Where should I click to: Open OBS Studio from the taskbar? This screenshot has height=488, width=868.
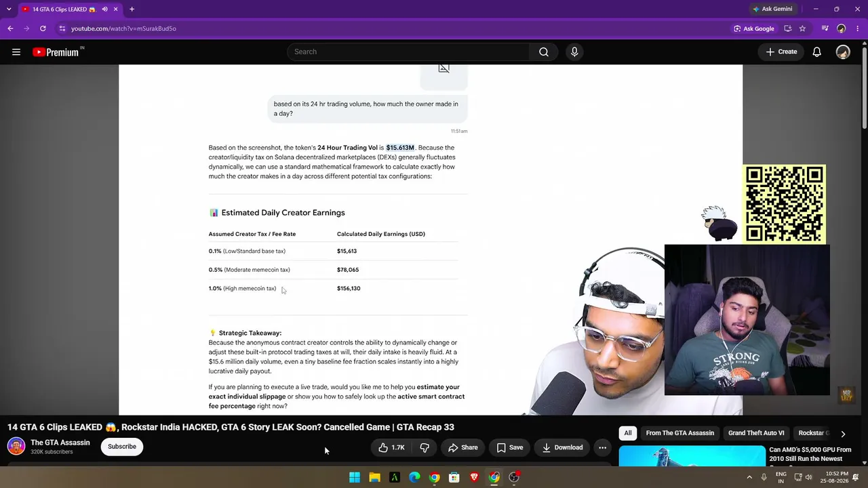(514, 477)
